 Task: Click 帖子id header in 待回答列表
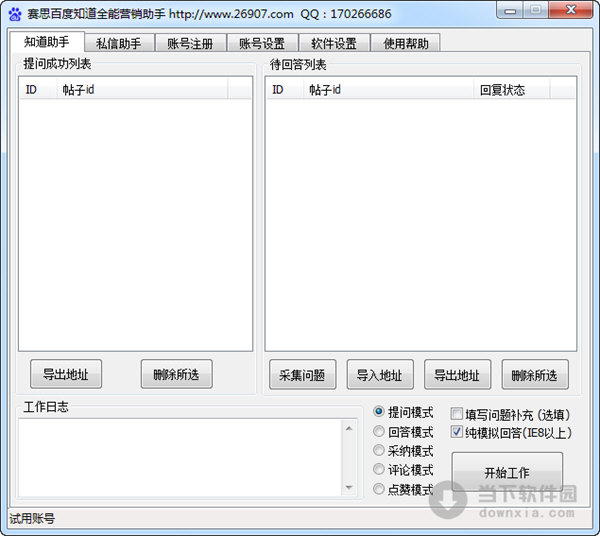coord(389,90)
